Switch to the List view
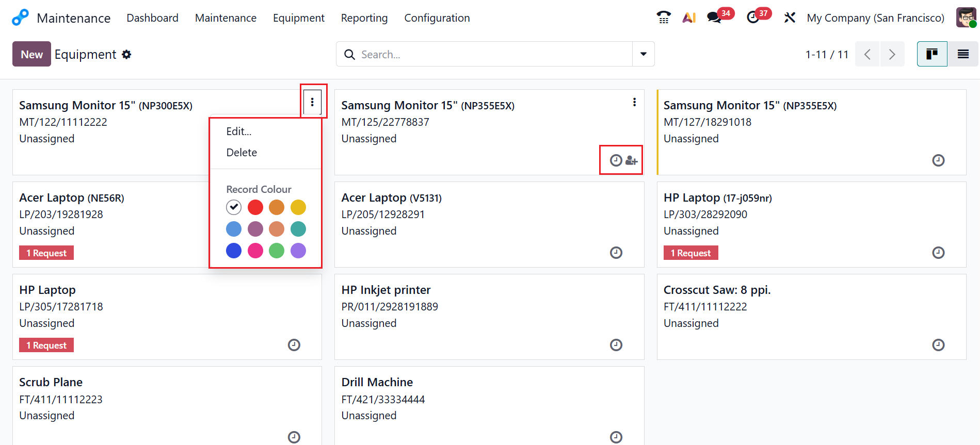 click(962, 54)
